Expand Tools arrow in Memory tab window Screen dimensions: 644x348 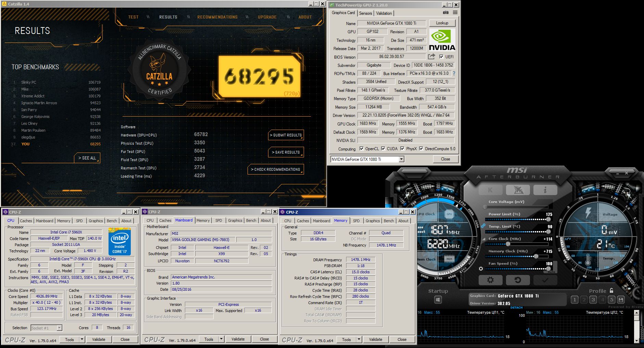tap(359, 339)
